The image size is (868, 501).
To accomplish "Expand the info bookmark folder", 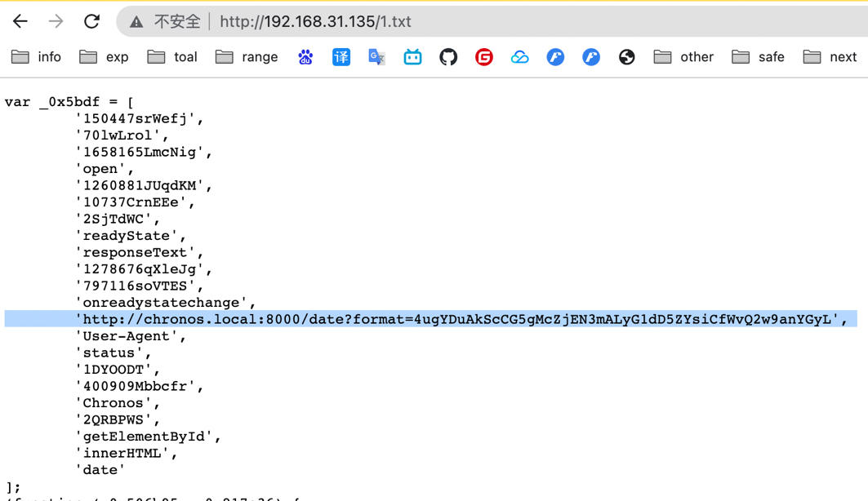I will coord(37,57).
